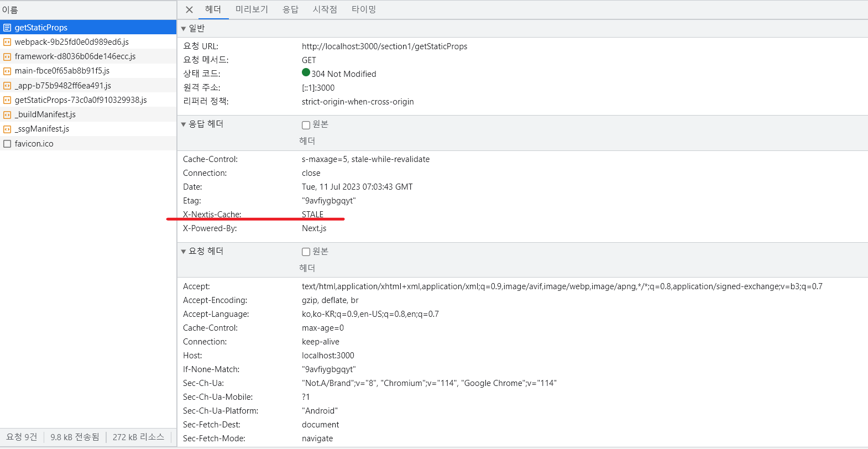
Task: Click the 304 Not Modified status text
Action: click(343, 74)
